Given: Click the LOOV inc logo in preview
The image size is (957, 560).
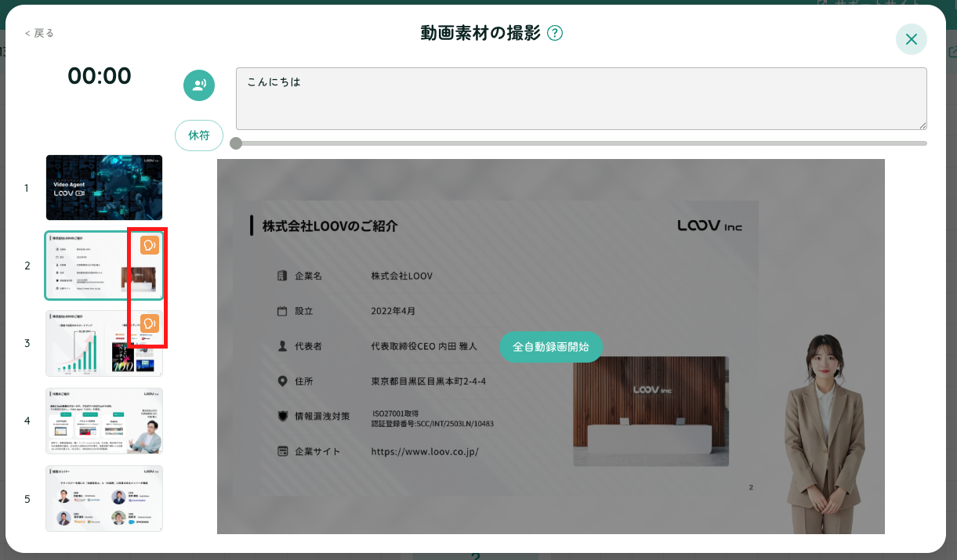Looking at the screenshot, I should click(x=709, y=226).
